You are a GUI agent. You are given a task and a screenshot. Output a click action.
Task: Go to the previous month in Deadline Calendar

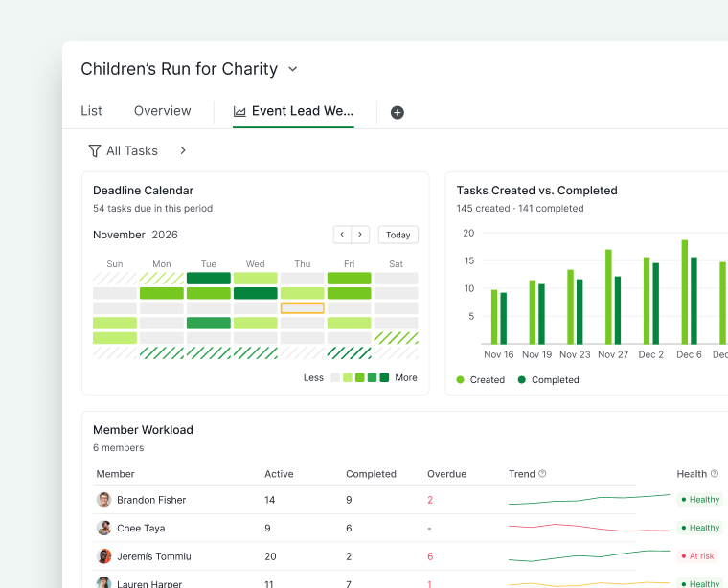click(342, 235)
